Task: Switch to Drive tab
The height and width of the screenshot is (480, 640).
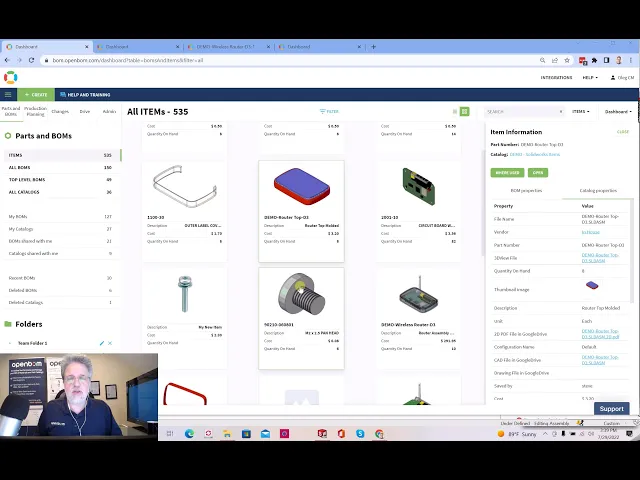Action: (84, 111)
